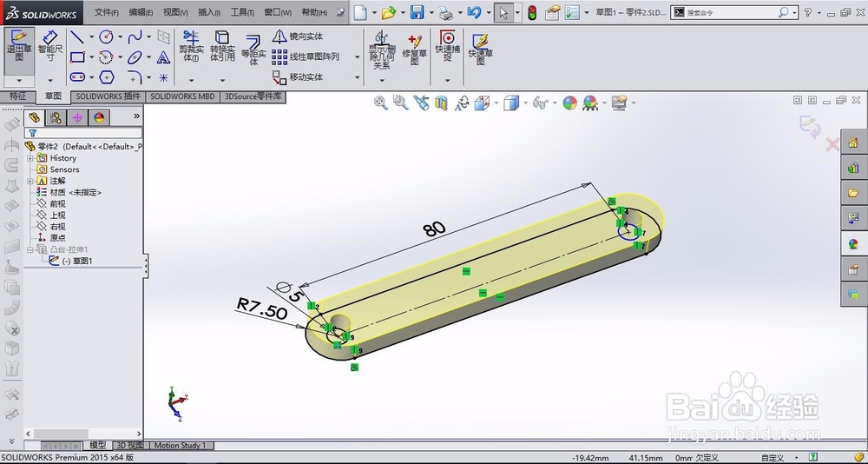Image resolution: width=868 pixels, height=464 pixels.
Task: Click Section View icon
Action: (x=441, y=103)
